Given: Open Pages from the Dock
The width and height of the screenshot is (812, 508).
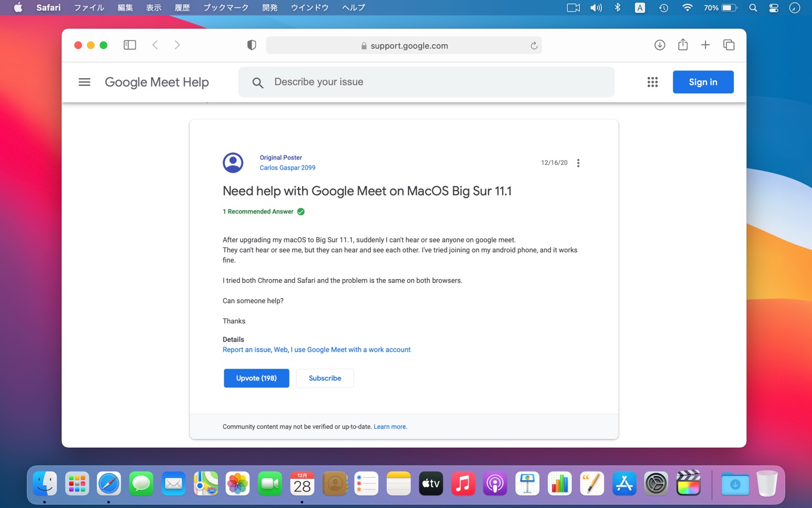Looking at the screenshot, I should click(592, 483).
